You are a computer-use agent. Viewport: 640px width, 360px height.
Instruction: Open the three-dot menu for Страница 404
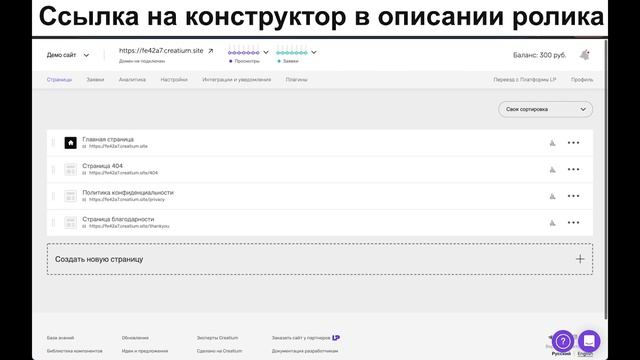tap(573, 169)
